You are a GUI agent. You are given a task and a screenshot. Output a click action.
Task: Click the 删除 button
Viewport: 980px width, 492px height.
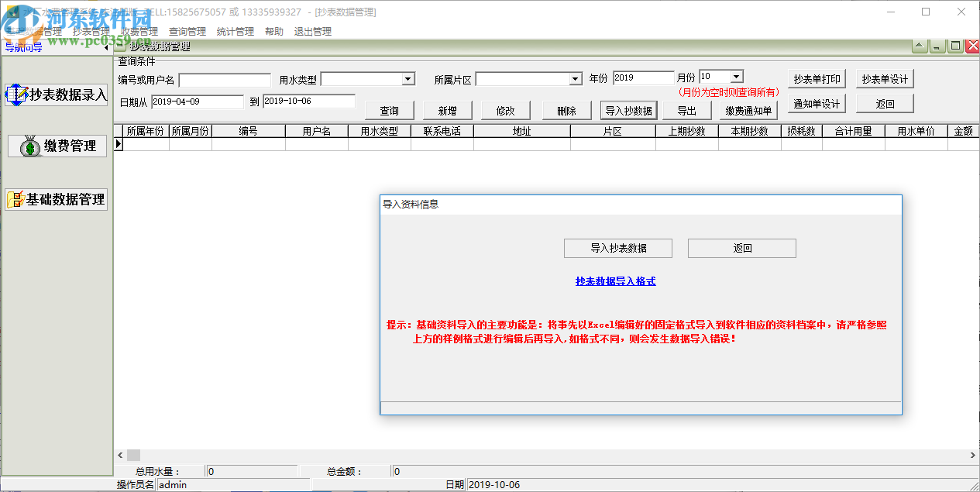tap(566, 110)
